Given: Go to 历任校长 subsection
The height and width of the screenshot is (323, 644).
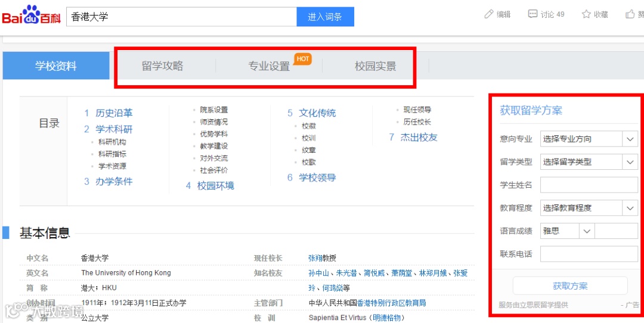Looking at the screenshot, I should 417,122.
